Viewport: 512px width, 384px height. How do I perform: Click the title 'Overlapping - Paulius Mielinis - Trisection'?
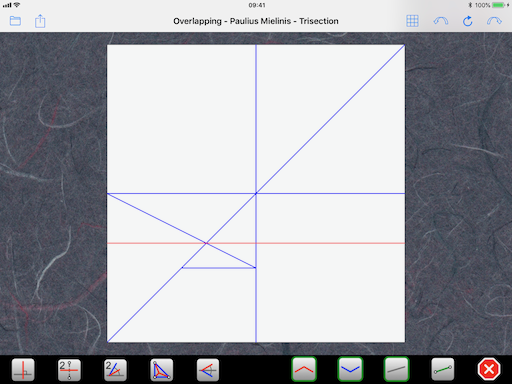click(256, 21)
